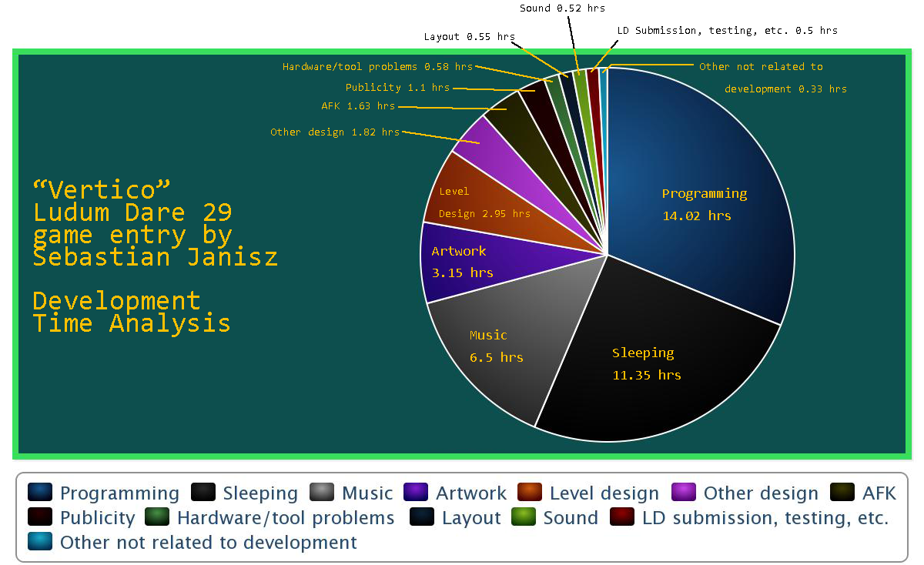Image resolution: width=924 pixels, height=565 pixels.
Task: Click the Sleeping legend color swatch
Action: (x=203, y=493)
